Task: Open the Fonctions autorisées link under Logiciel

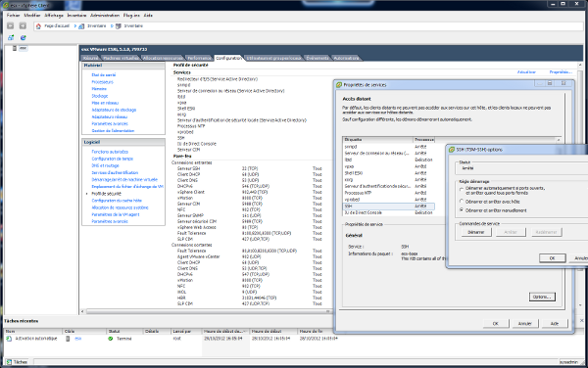Action: click(110, 152)
